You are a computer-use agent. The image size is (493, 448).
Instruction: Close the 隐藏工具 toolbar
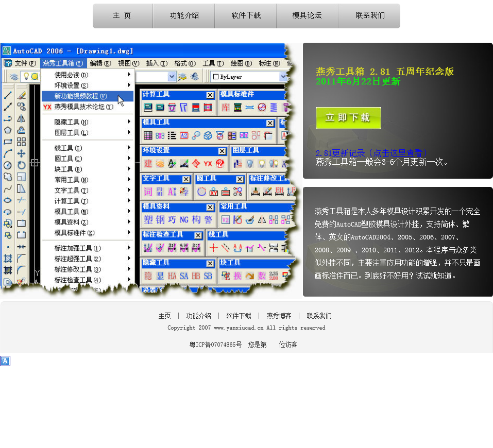pyautogui.click(x=210, y=264)
